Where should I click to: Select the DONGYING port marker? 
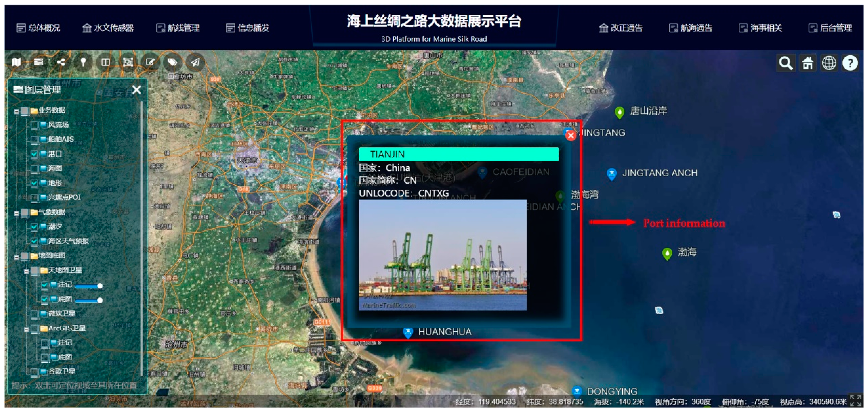point(577,391)
